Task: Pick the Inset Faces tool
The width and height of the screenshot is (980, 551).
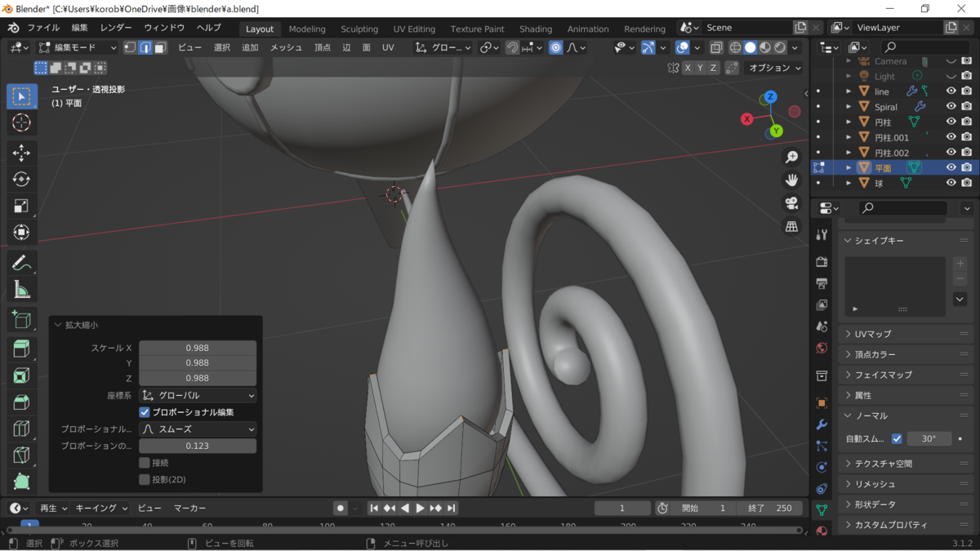Action: (22, 375)
